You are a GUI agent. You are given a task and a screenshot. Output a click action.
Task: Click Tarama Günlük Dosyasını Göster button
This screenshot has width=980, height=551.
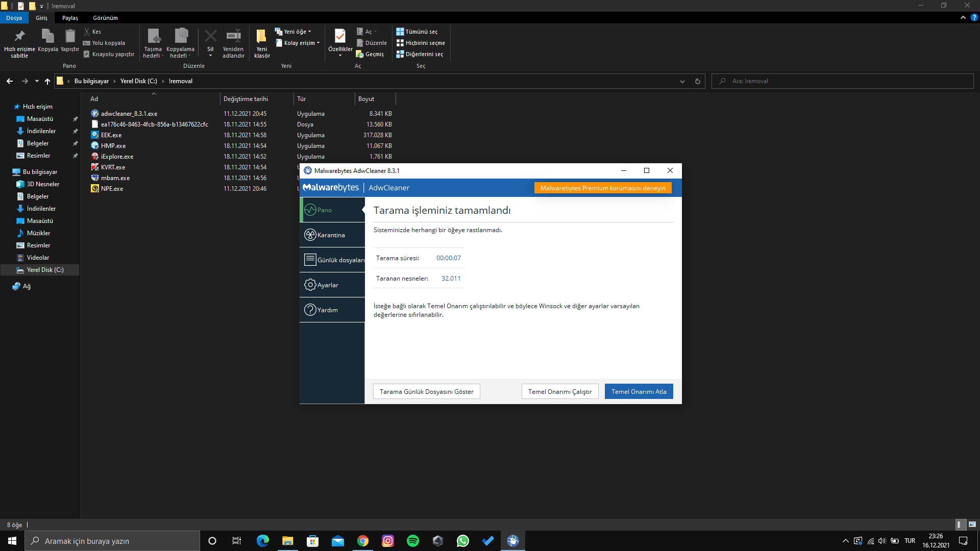point(426,391)
